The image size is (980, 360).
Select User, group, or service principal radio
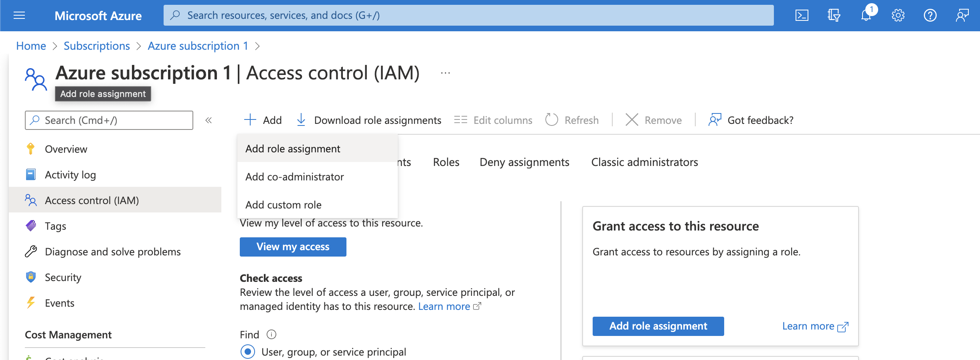click(x=248, y=352)
